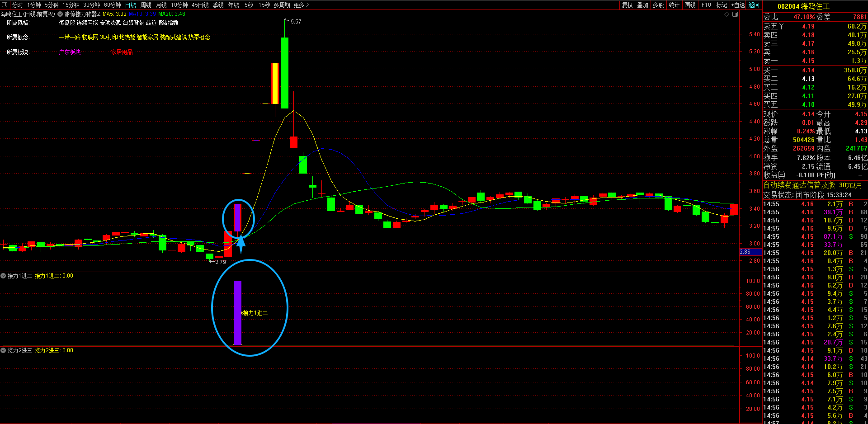The height and width of the screenshot is (424, 868).
Task: Click the 复权 adjustment button
Action: coord(627,5)
